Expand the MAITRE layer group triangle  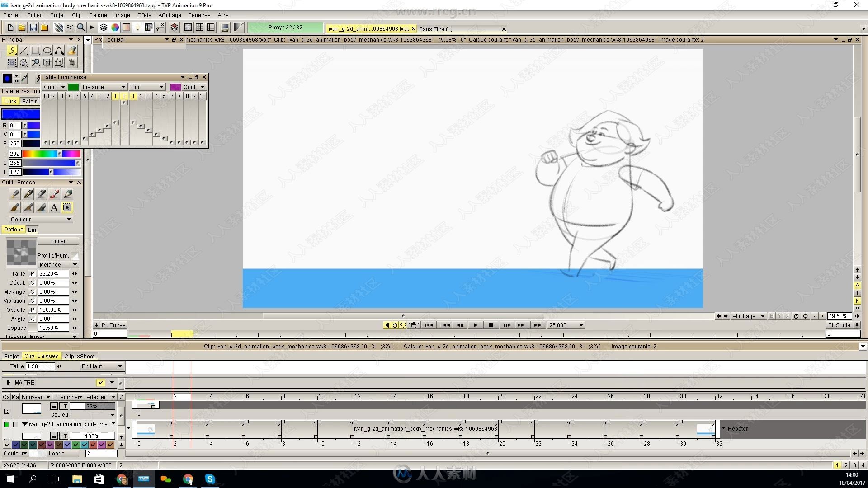[x=9, y=383]
